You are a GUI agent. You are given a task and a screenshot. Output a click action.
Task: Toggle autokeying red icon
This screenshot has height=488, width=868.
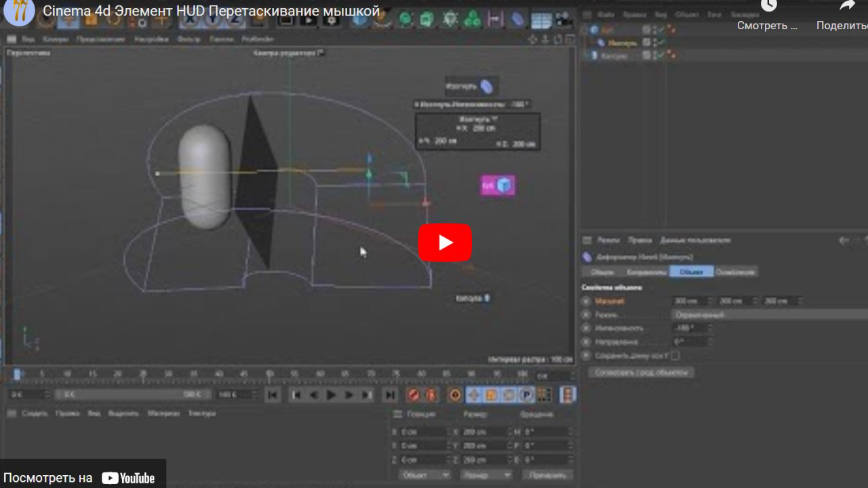[431, 394]
